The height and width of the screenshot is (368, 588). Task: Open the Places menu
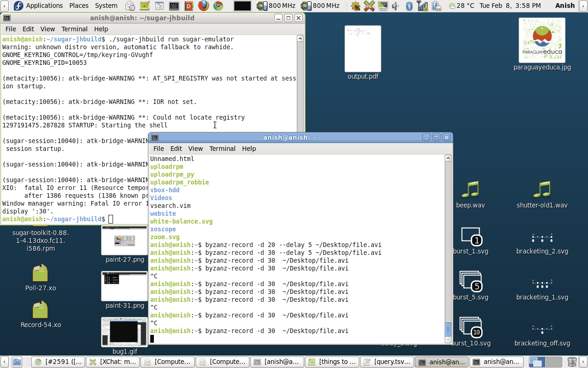[x=79, y=6]
